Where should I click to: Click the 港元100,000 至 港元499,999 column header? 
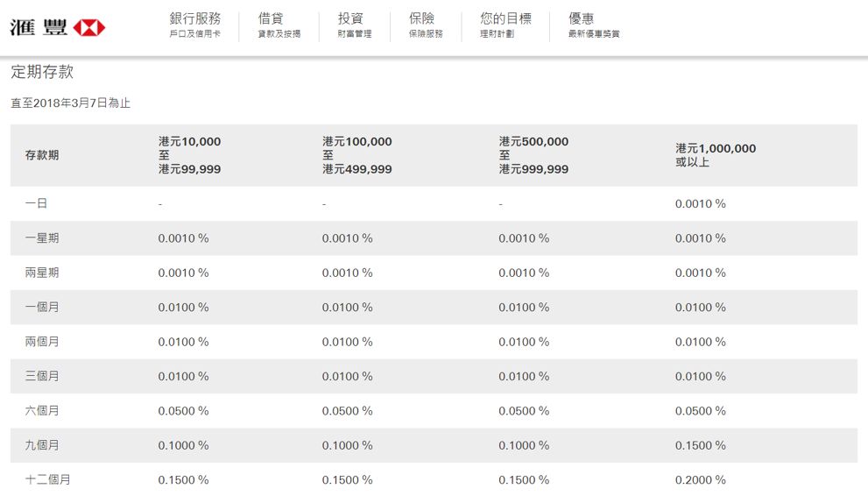tap(357, 155)
